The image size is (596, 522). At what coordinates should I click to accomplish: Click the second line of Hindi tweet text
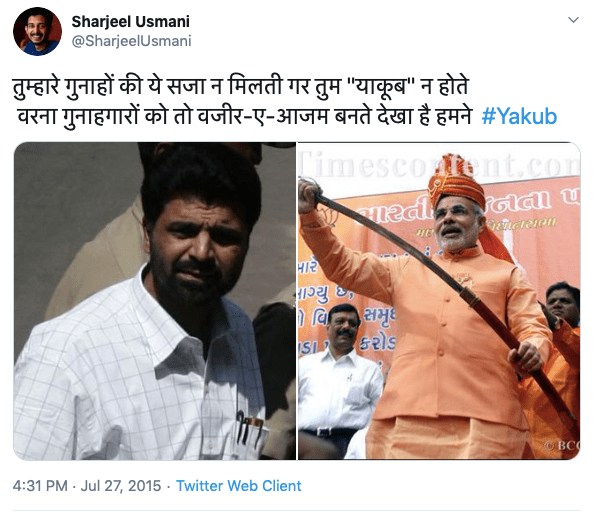click(x=244, y=116)
